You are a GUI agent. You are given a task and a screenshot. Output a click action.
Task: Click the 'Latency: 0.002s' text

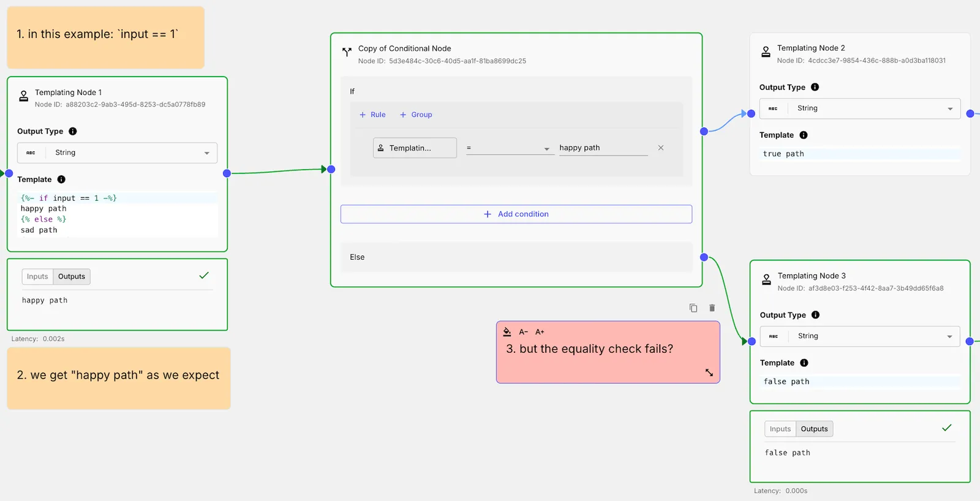pyautogui.click(x=38, y=339)
